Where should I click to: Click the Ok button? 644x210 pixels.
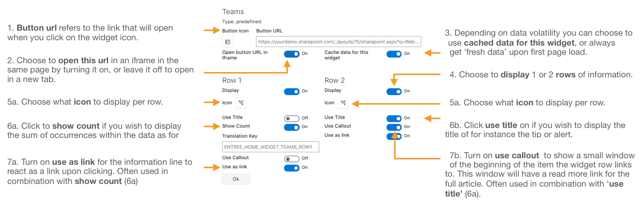click(236, 179)
